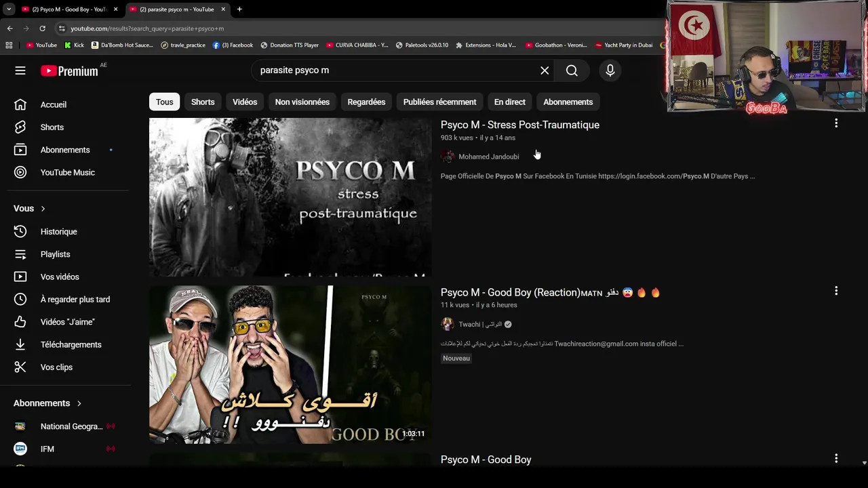Play Good Boy Reaction video thumbnail
The height and width of the screenshot is (488, 868).
coord(290,365)
